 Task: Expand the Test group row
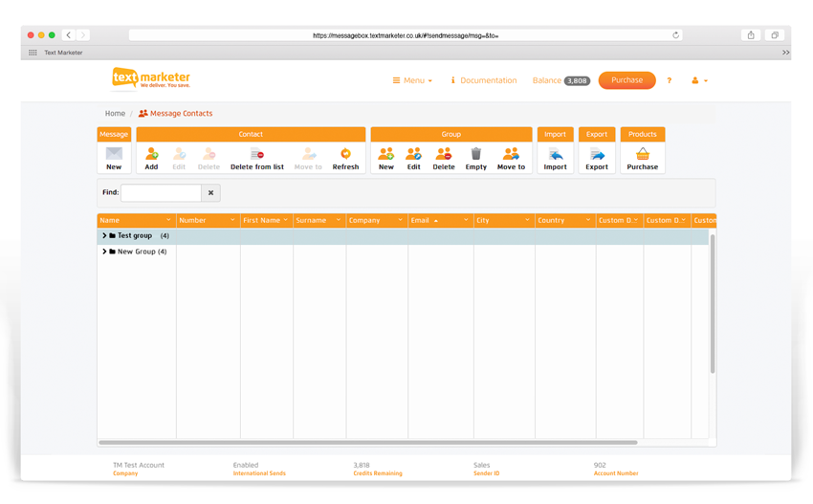pyautogui.click(x=104, y=235)
